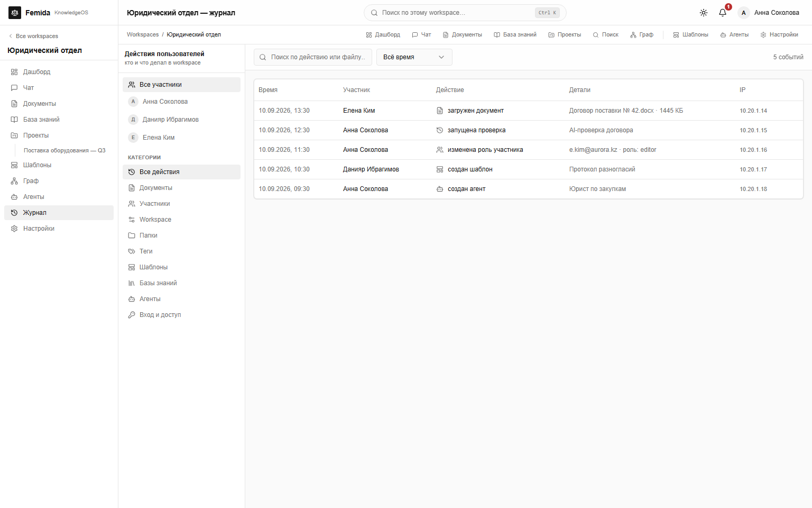This screenshot has width=812, height=508.
Task: Select Журнал in the left sidebar
Action: pos(59,213)
